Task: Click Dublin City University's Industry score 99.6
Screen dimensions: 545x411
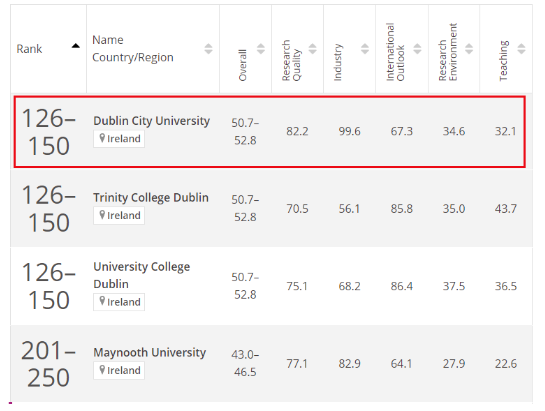Action: tap(349, 131)
